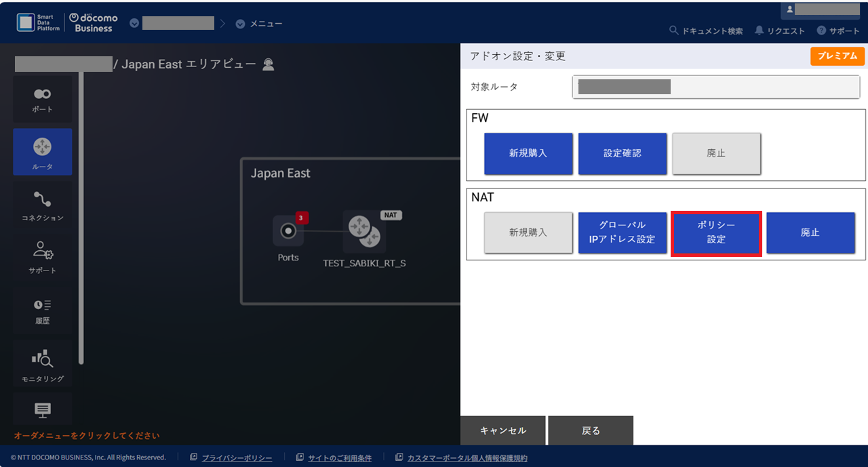Expand the redacted tenant dropdown chevron

134,24
